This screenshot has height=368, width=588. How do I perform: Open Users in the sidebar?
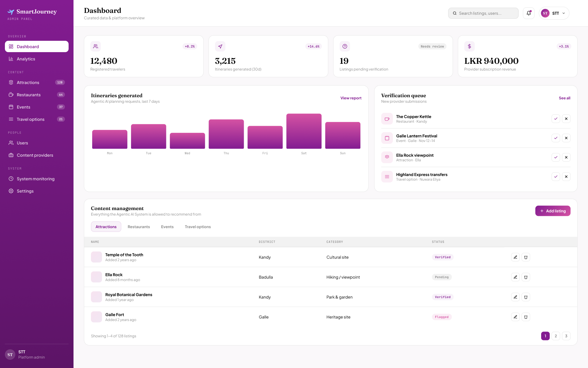coord(37,143)
